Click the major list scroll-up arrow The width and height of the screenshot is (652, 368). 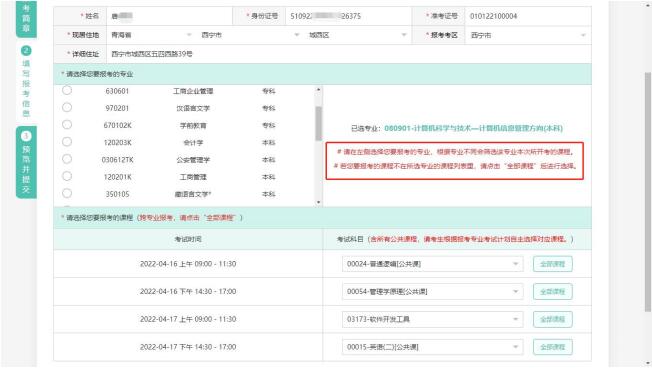tap(319, 89)
